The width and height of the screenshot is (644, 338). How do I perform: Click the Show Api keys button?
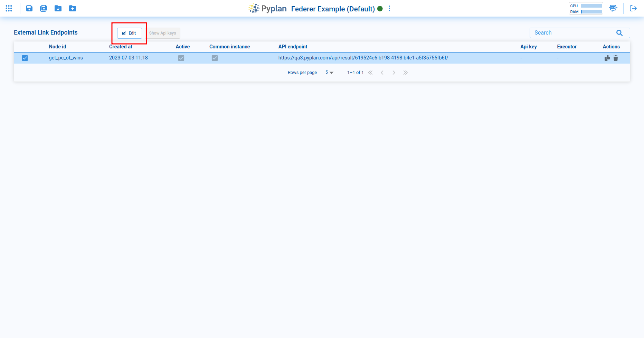pos(162,33)
